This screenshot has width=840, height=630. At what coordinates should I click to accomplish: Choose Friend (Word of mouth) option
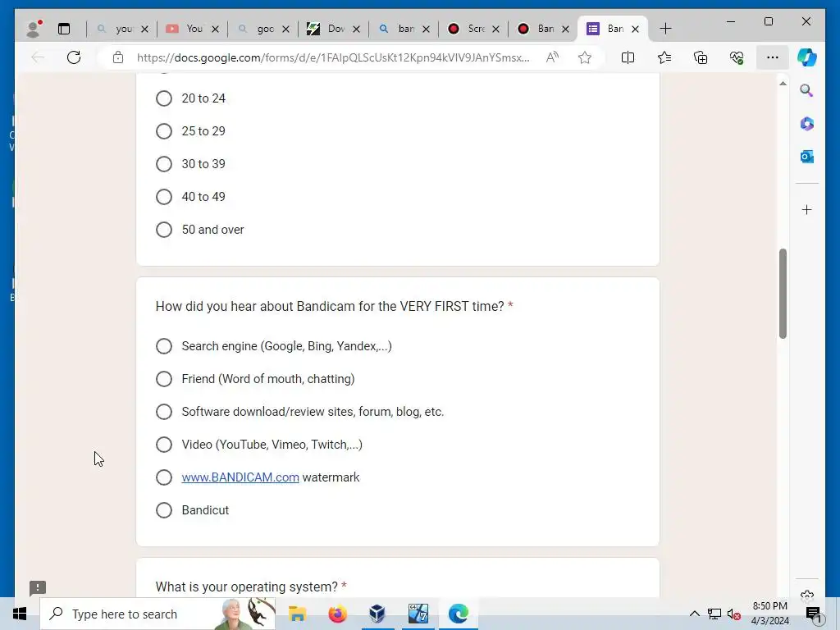164,379
